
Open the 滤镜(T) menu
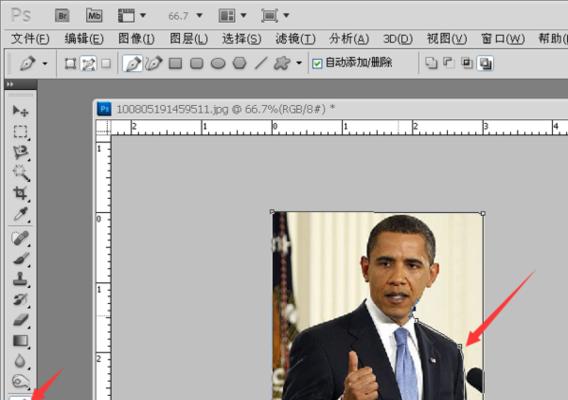[295, 38]
